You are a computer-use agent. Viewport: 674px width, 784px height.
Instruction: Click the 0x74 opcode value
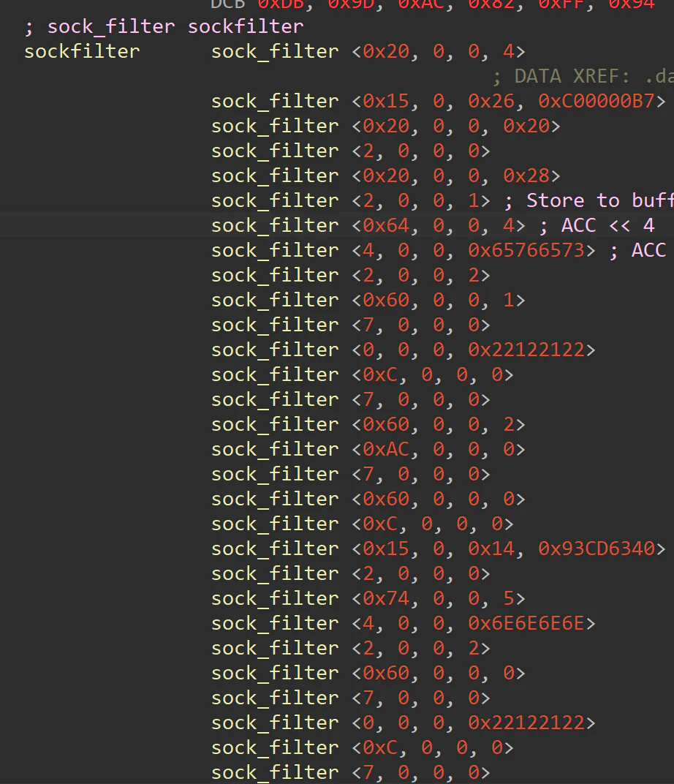(386, 598)
